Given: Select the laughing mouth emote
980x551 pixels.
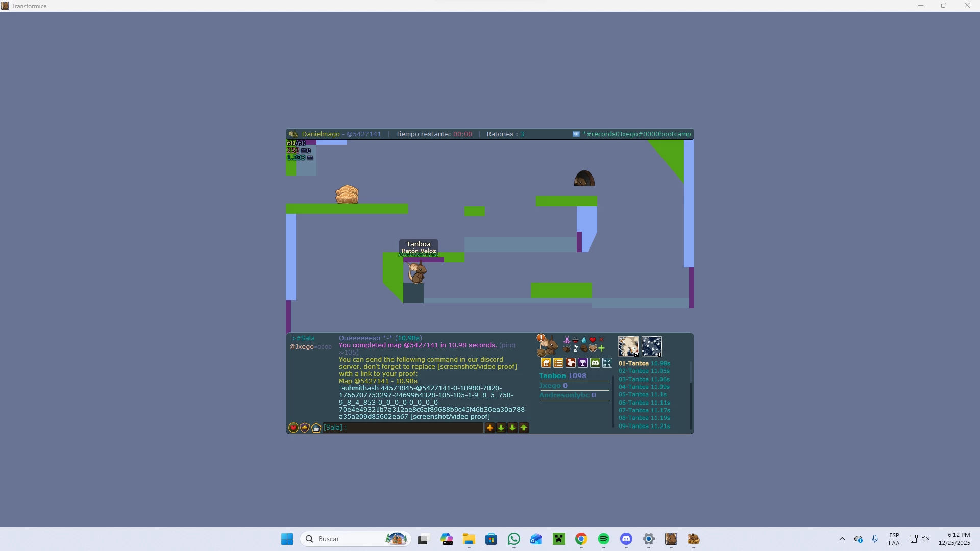Looking at the screenshot, I should pos(575,340).
